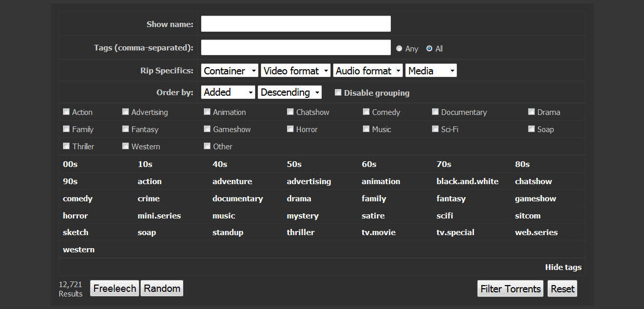Enable the Documentary genre checkbox
644x309 pixels.
click(436, 112)
